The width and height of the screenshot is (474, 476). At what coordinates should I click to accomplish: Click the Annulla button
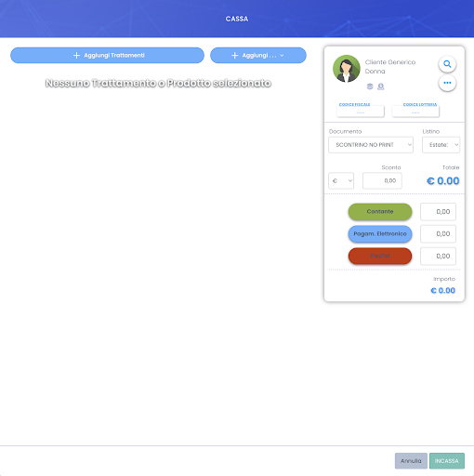411,461
